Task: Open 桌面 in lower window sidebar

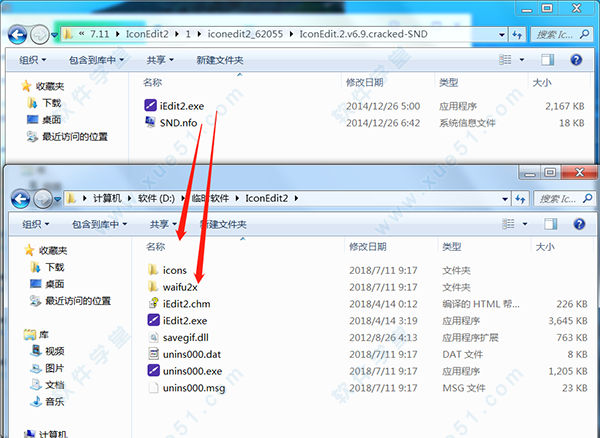Action: point(54,284)
